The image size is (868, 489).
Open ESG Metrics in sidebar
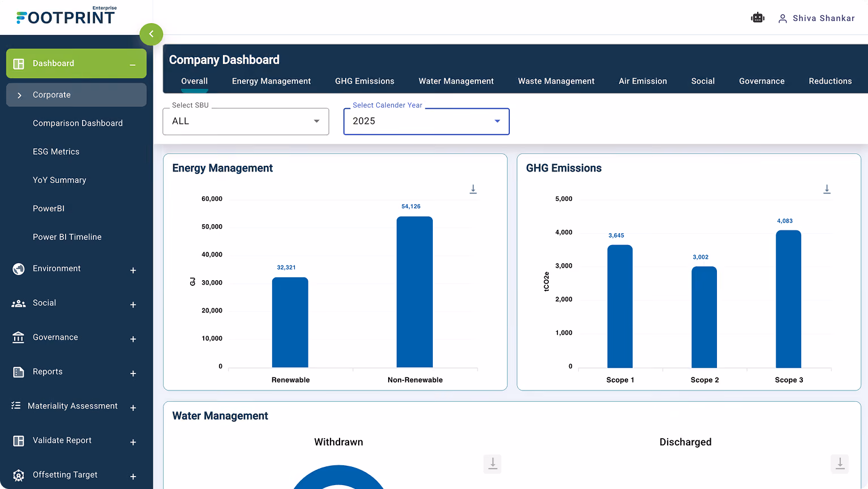click(56, 152)
